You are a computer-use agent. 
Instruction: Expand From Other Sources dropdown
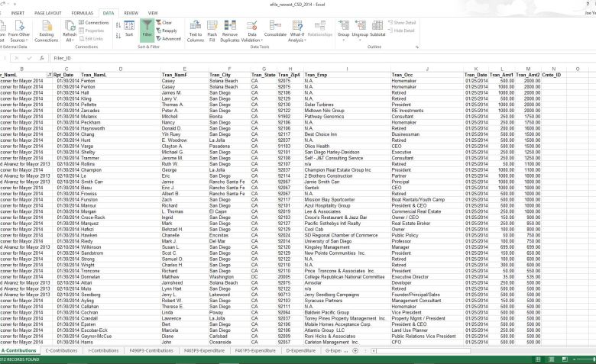tap(18, 40)
